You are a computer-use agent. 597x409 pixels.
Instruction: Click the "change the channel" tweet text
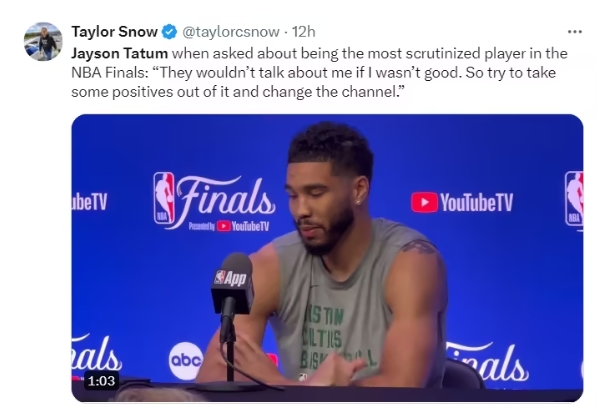point(329,92)
